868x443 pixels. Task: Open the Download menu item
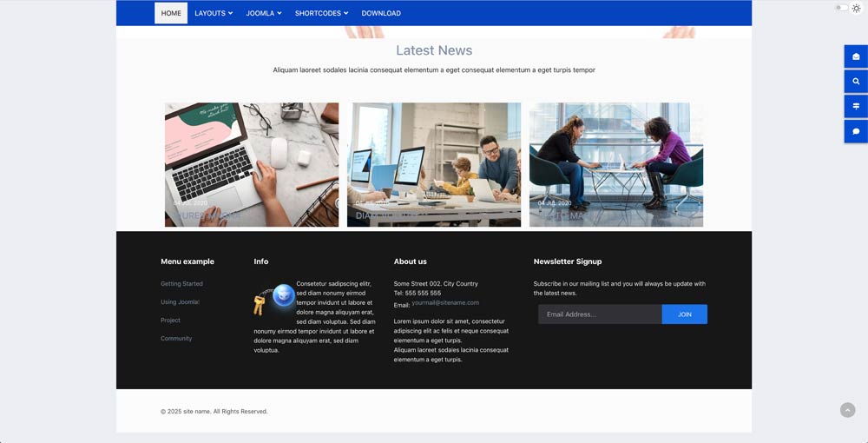coord(381,13)
